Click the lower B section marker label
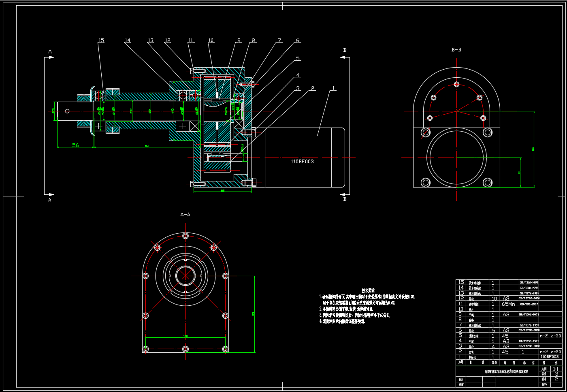The height and width of the screenshot is (392, 567). pos(345,199)
